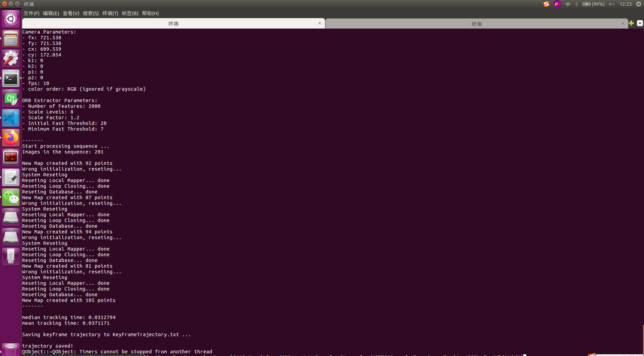
Task: Click the 'fx: 721.538' value
Action: pyautogui.click(x=45, y=38)
